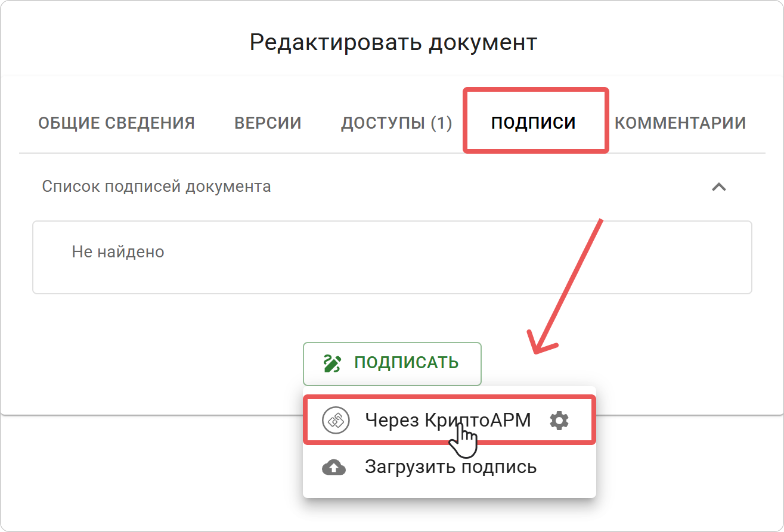Switch to the ОБЩИЕ СВЕДЕНИЯ tab
The width and height of the screenshot is (784, 532).
click(117, 123)
